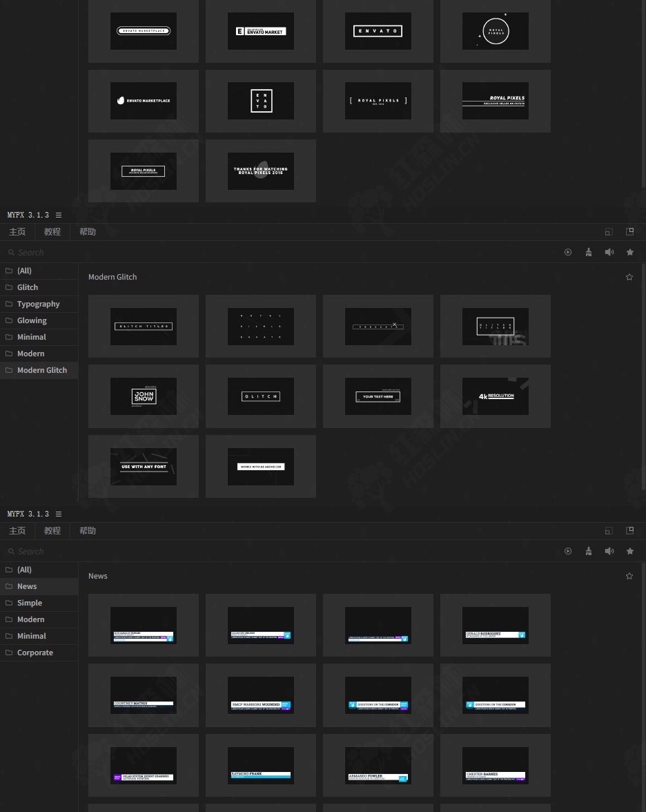Open the boxed GLITCH preset thumbnail
The width and height of the screenshot is (646, 812).
pos(261,396)
